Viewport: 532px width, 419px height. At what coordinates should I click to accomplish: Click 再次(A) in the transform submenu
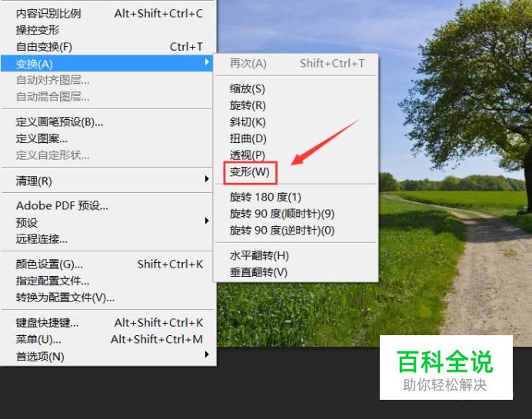[x=296, y=64]
